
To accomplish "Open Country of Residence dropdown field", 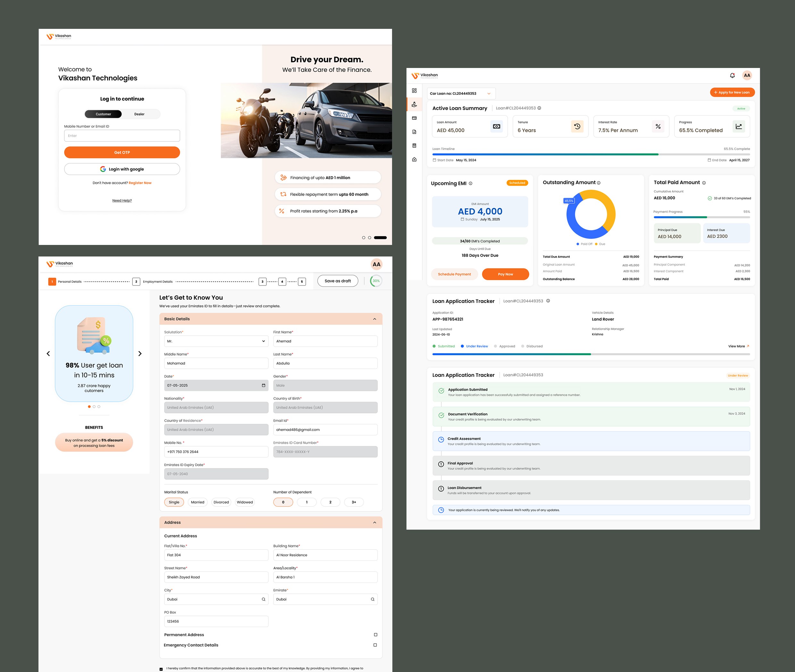I will pos(216,430).
